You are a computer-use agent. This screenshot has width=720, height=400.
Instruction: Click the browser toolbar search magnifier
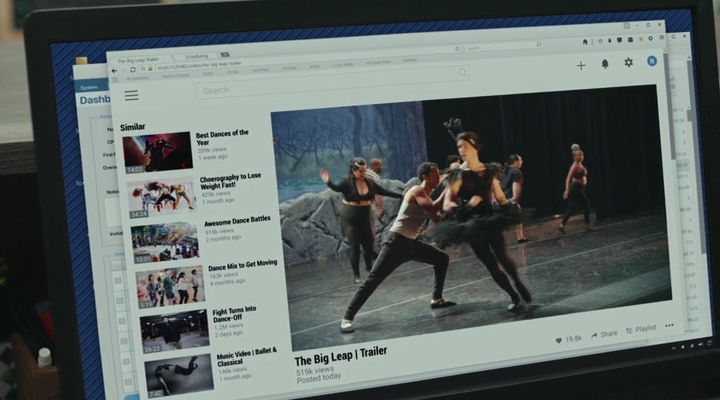click(539, 44)
